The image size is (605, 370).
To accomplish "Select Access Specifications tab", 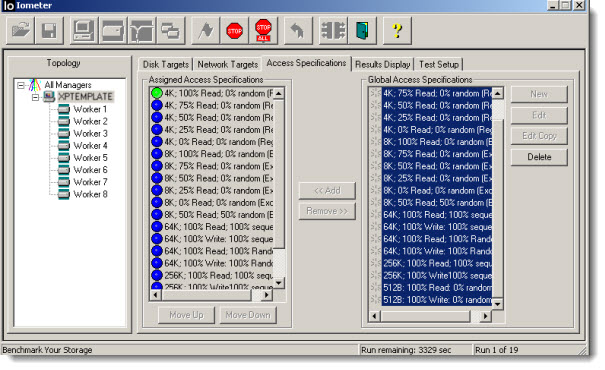I will point(306,63).
